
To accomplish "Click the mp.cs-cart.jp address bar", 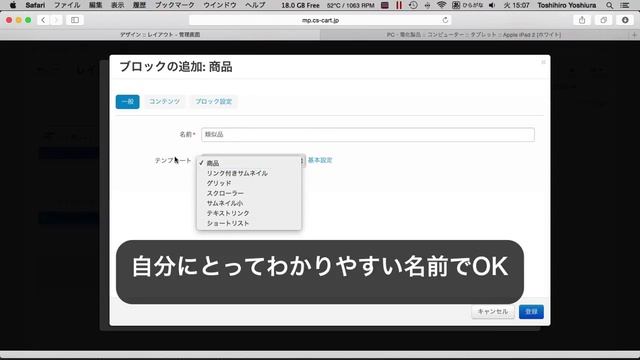I will click(x=320, y=20).
